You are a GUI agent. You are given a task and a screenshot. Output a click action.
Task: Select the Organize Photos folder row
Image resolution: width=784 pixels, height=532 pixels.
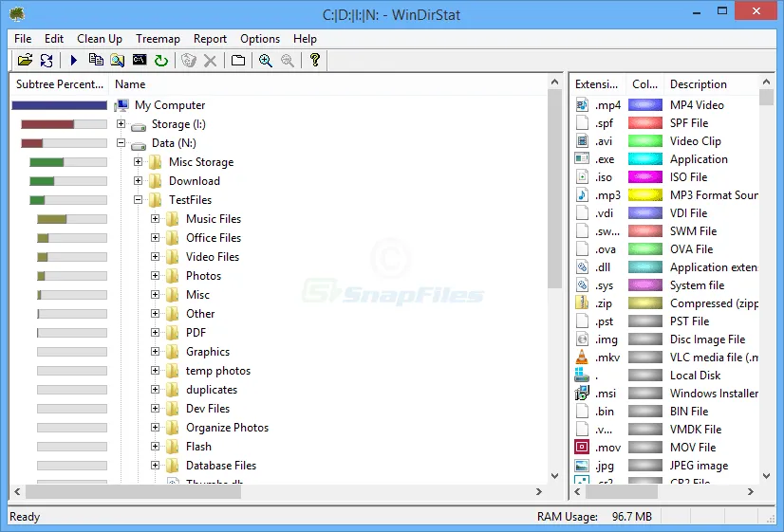pyautogui.click(x=227, y=428)
